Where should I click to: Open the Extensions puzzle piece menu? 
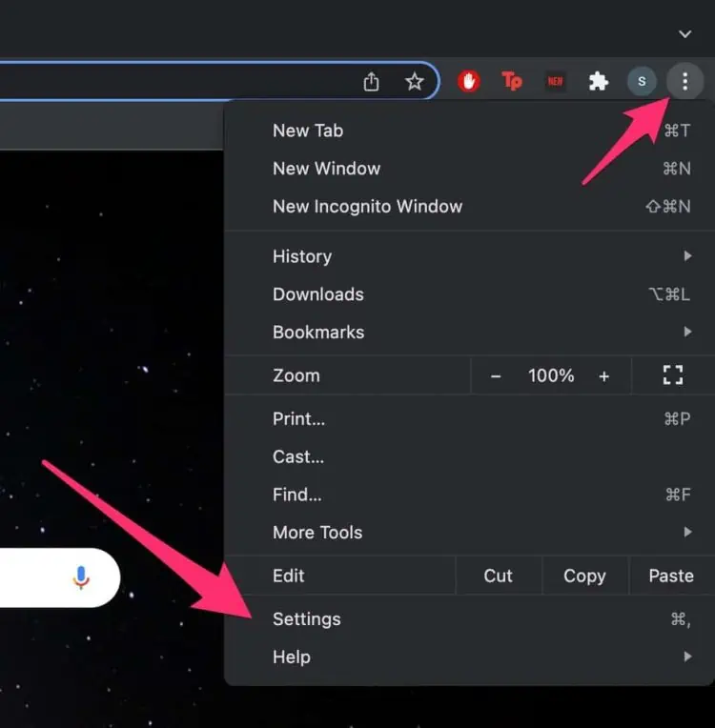click(599, 81)
